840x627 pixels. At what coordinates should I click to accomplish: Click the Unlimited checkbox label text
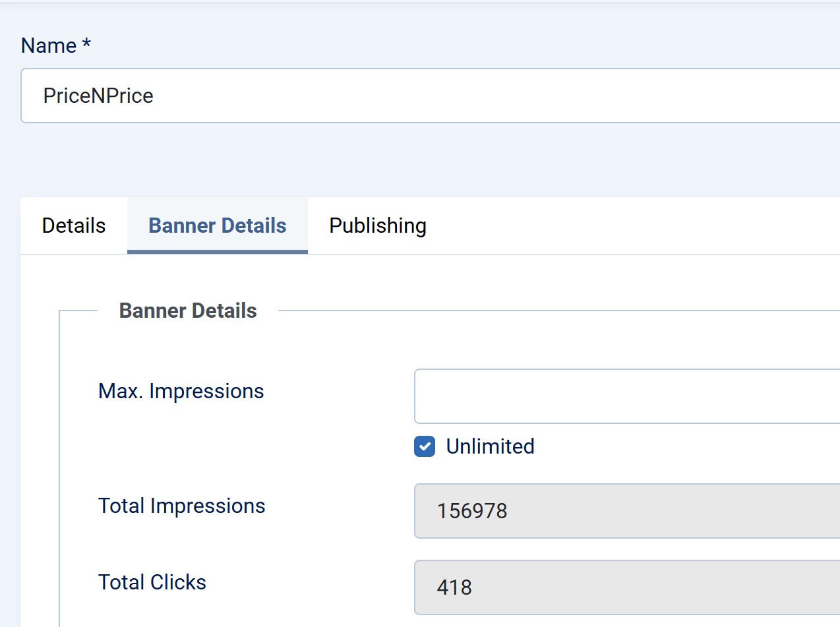[x=490, y=446]
